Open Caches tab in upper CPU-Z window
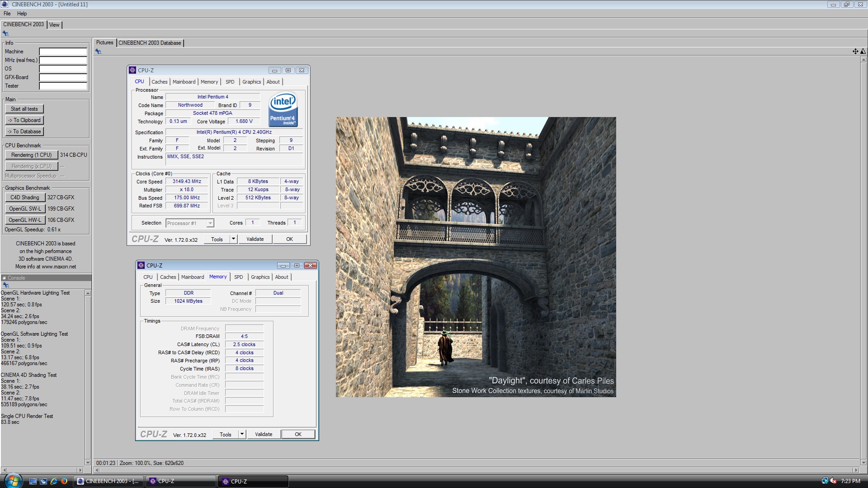The height and width of the screenshot is (488, 868). click(159, 82)
